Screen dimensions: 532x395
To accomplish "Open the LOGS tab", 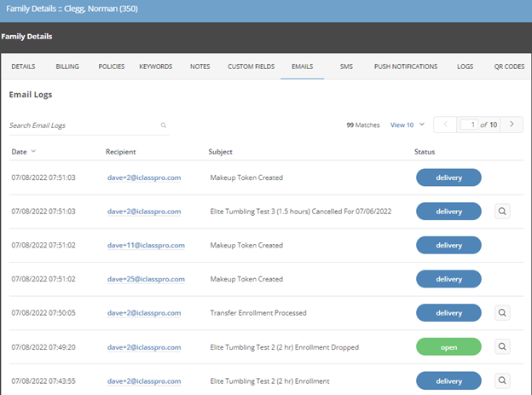I will [x=465, y=67].
